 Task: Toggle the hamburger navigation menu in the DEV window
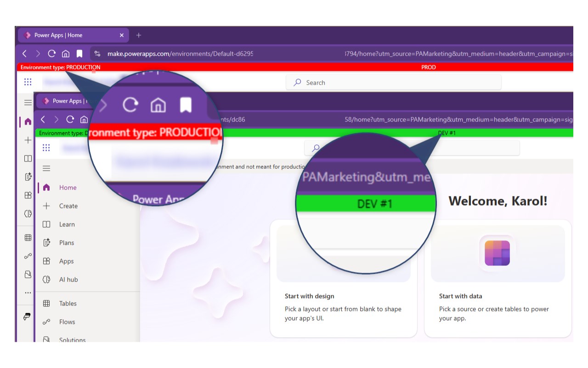[x=46, y=169]
